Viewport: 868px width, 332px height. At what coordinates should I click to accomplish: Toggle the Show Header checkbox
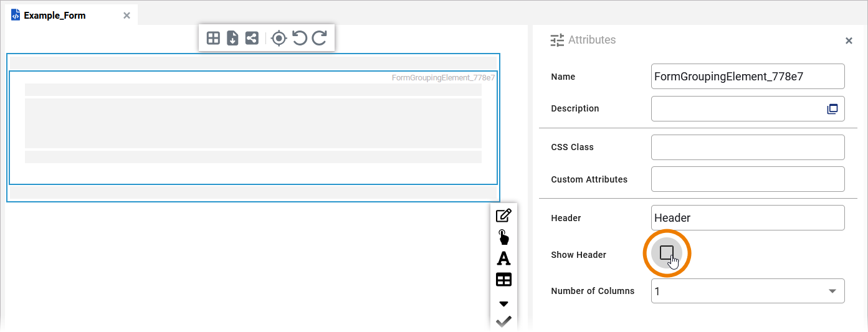coord(667,253)
